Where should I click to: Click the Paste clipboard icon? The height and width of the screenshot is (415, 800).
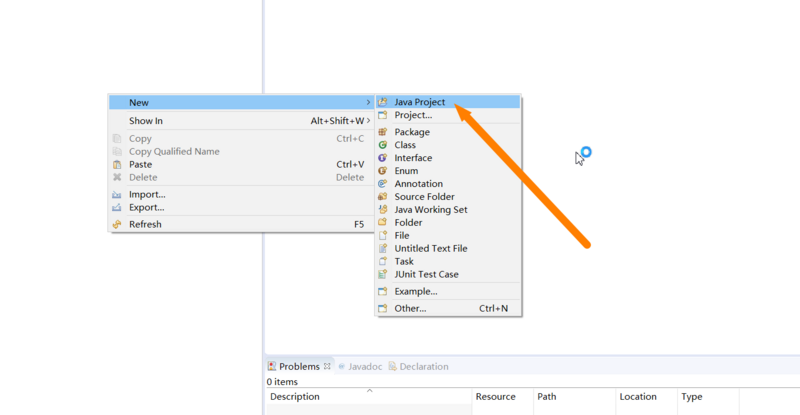click(117, 164)
